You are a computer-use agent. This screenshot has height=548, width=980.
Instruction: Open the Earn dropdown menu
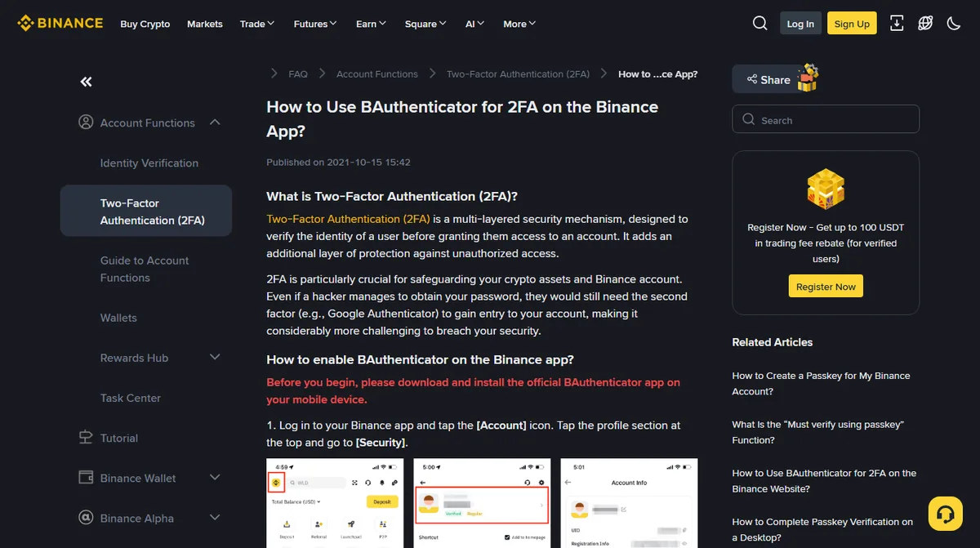(x=371, y=24)
